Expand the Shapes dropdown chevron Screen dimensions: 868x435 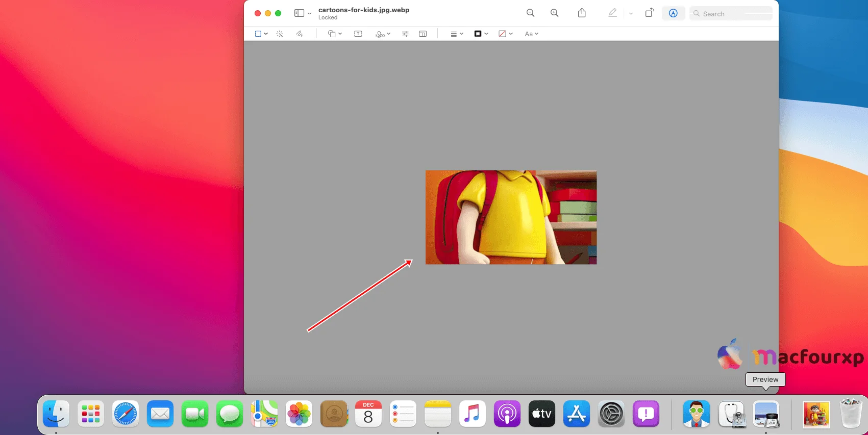pos(340,34)
